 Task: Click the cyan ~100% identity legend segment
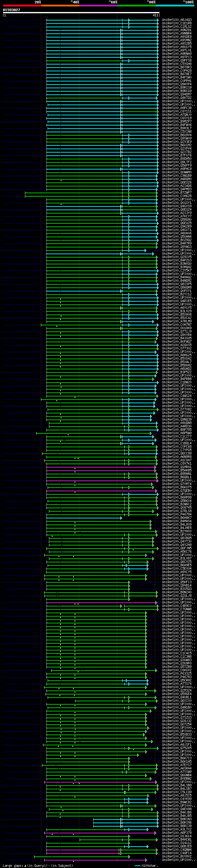tap(175, 6)
